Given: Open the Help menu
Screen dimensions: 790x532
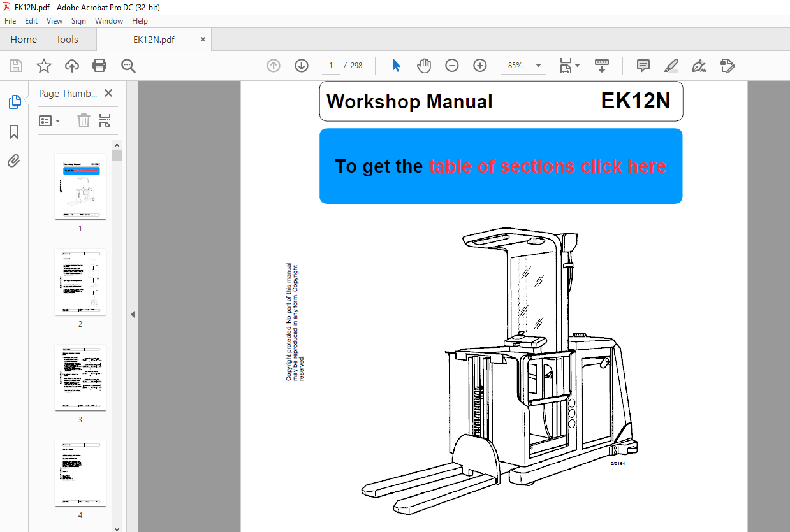Looking at the screenshot, I should pyautogui.click(x=140, y=21).
